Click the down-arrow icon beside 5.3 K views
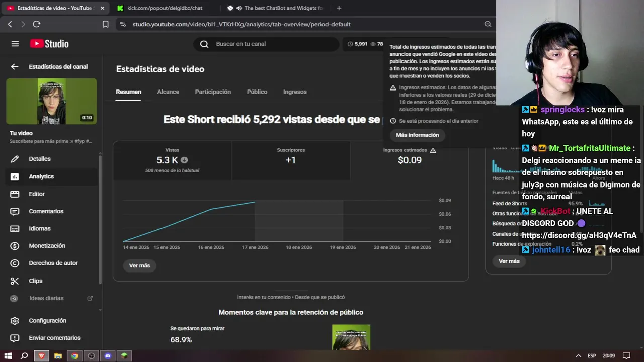The height and width of the screenshot is (362, 644). point(184,160)
